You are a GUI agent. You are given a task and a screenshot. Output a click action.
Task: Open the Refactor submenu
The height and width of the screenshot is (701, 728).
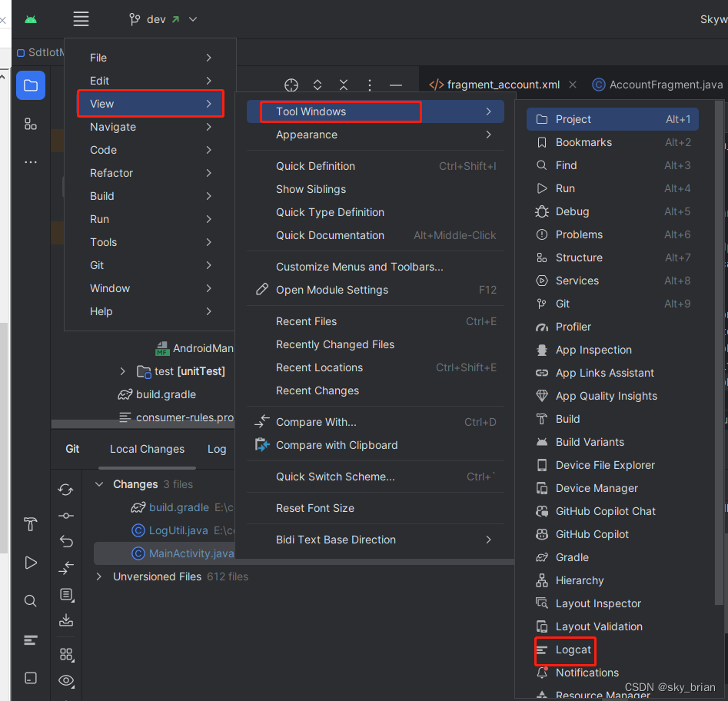coord(151,173)
